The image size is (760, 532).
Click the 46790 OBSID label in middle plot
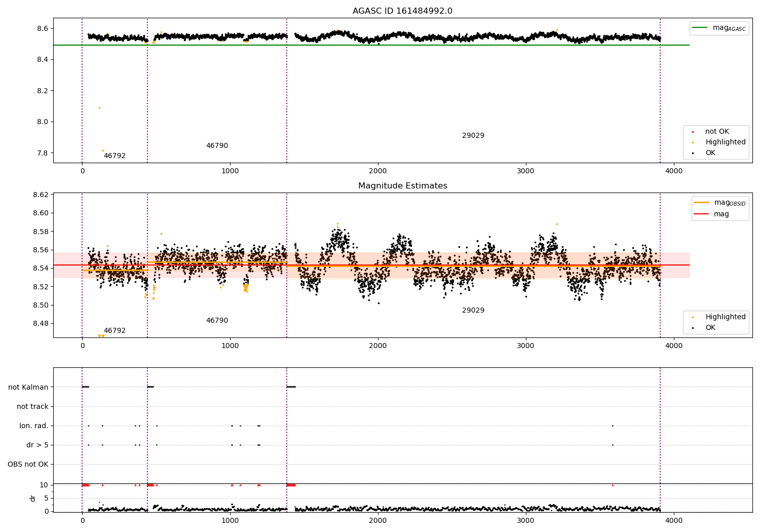[217, 321]
